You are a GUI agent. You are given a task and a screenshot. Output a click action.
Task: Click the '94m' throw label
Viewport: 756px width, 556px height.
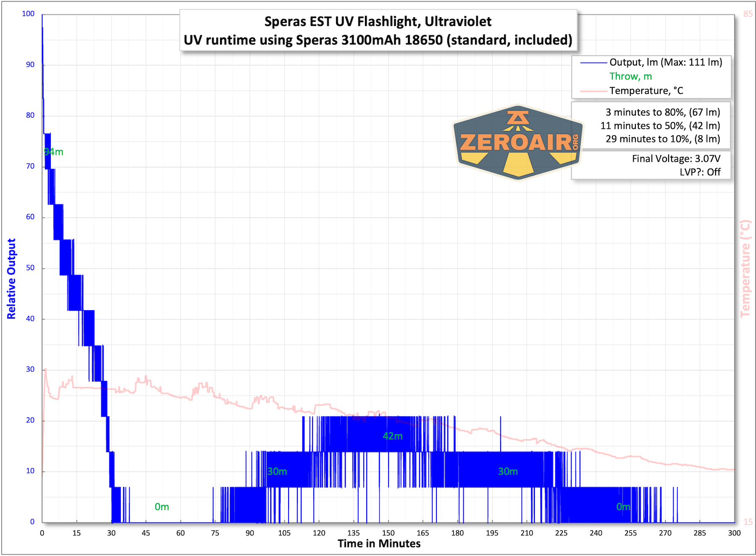(x=54, y=152)
